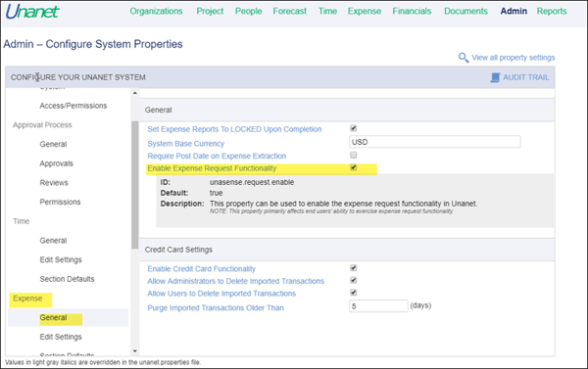Open the Financials menu
588x369 pixels.
click(x=412, y=11)
